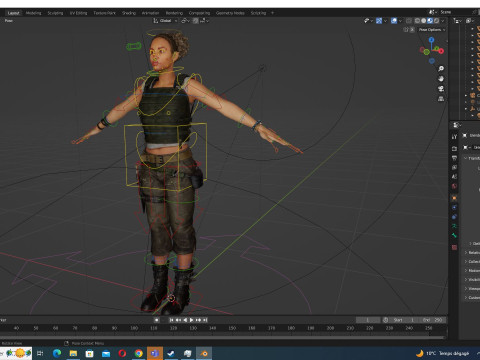Open the Pose Options dropdown
This screenshot has width=480, height=360.
[x=432, y=30]
